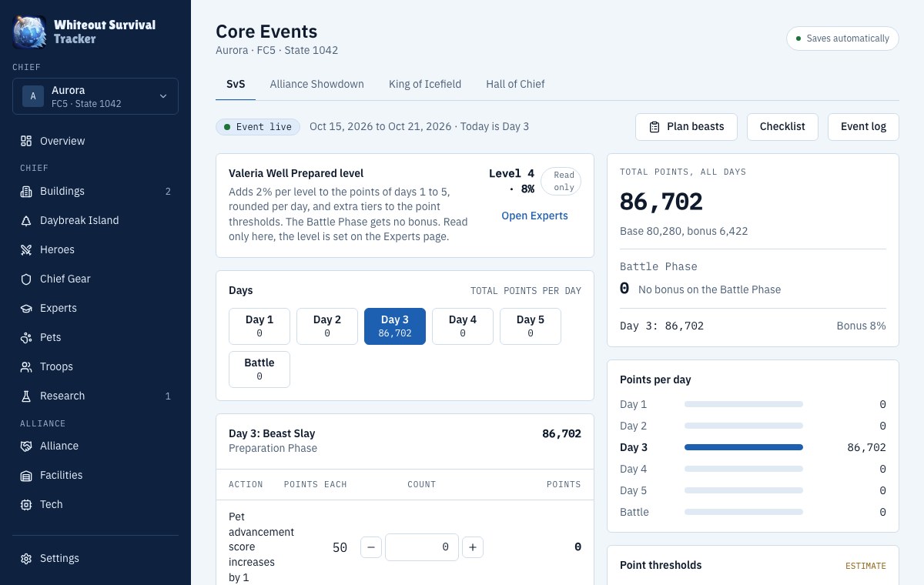Open the Aurora chief selector dropdown
The width and height of the screenshot is (924, 585).
(x=95, y=96)
